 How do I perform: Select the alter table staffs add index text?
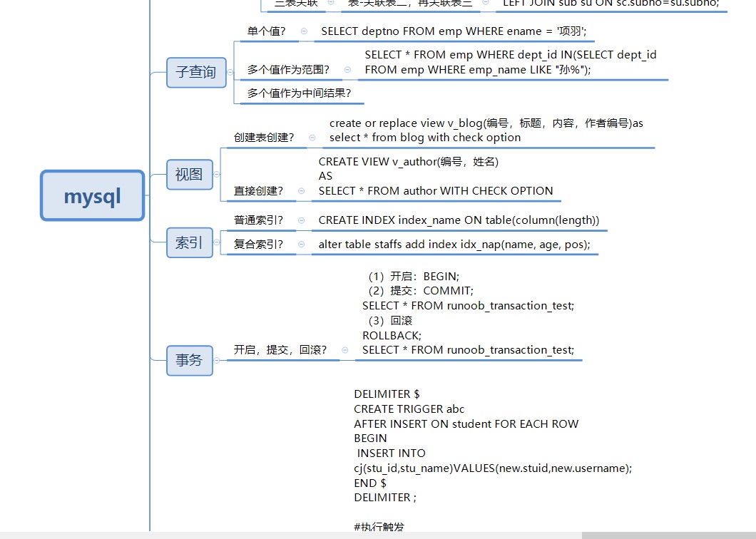(x=454, y=245)
